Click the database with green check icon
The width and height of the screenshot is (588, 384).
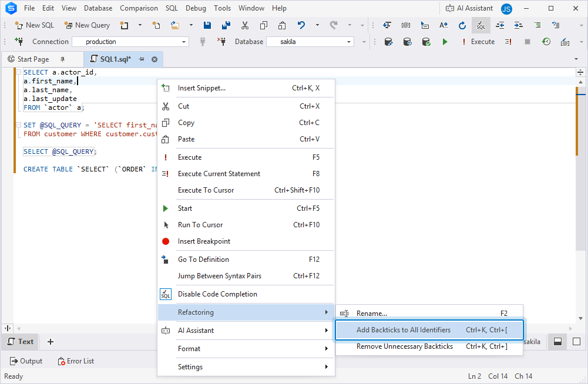(x=426, y=42)
